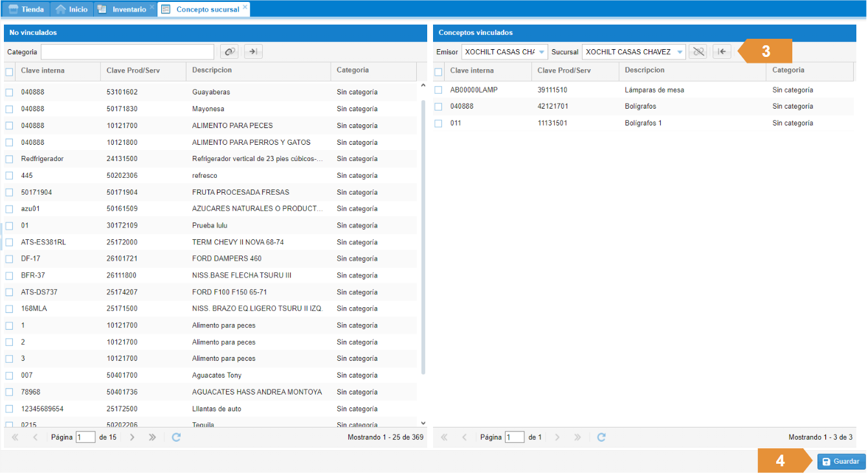Viewport: 868px width, 476px height.
Task: Jump to last page in No vinculados
Action: 152,437
